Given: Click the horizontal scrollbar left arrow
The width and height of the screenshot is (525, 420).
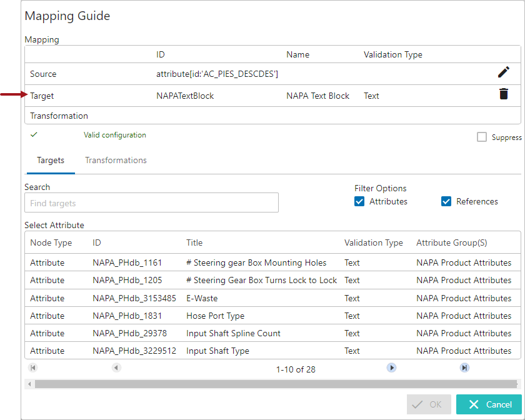Looking at the screenshot, I should click(29, 384).
